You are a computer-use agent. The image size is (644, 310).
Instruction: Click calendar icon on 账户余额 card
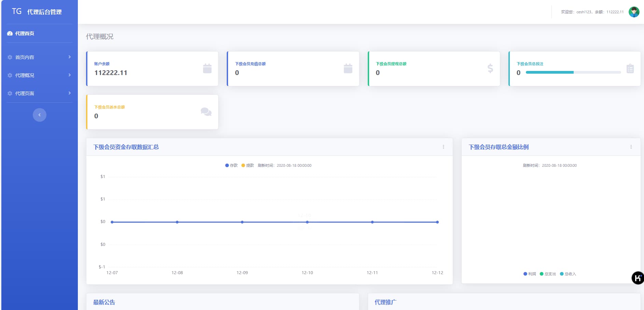pyautogui.click(x=207, y=69)
